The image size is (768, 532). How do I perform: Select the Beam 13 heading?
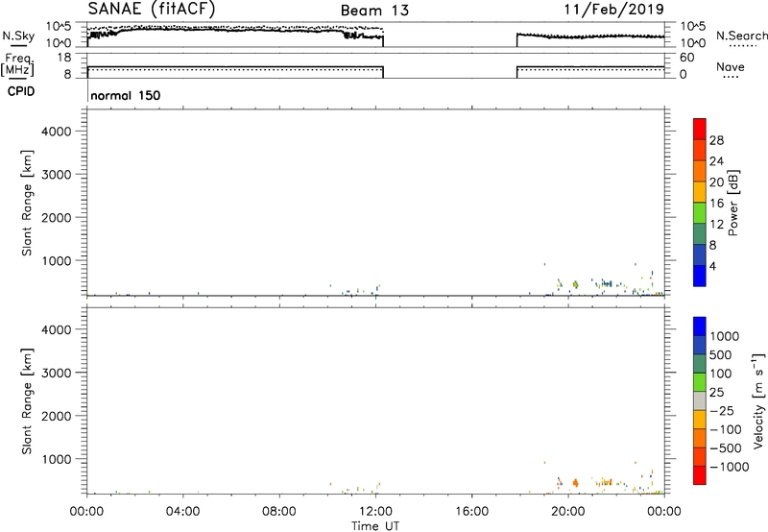pyautogui.click(x=374, y=11)
